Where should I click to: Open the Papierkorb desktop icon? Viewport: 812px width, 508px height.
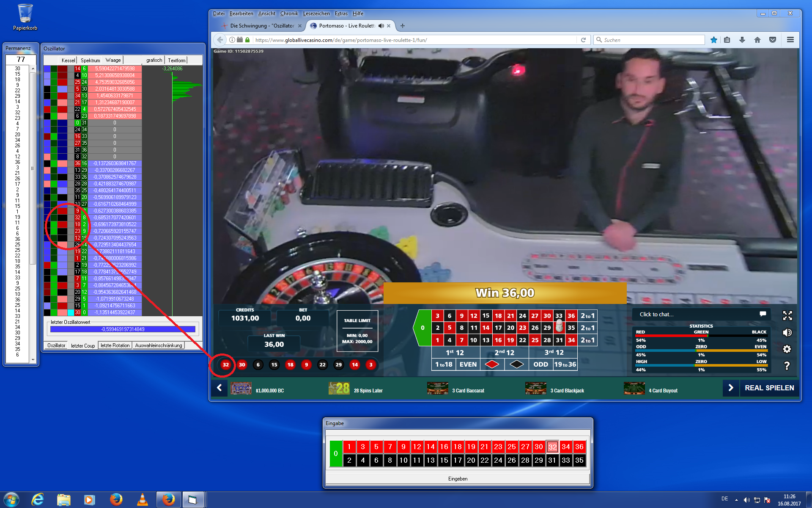(x=25, y=17)
